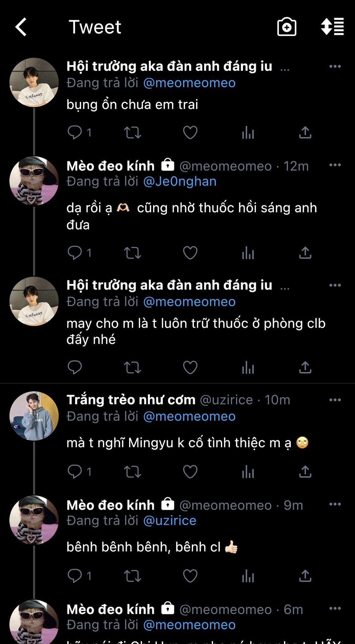The image size is (355, 644).
Task: View analytics of 'may cho m' tweet
Action: pos(248,368)
